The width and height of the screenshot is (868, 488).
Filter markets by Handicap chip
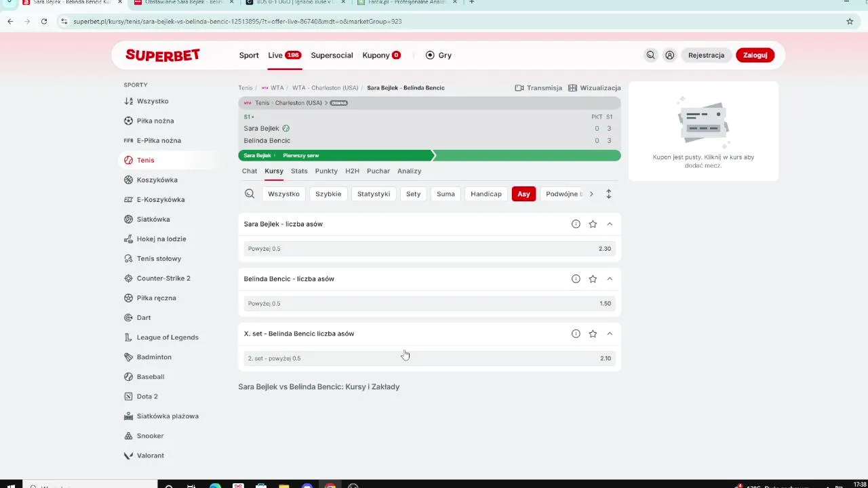click(x=486, y=194)
